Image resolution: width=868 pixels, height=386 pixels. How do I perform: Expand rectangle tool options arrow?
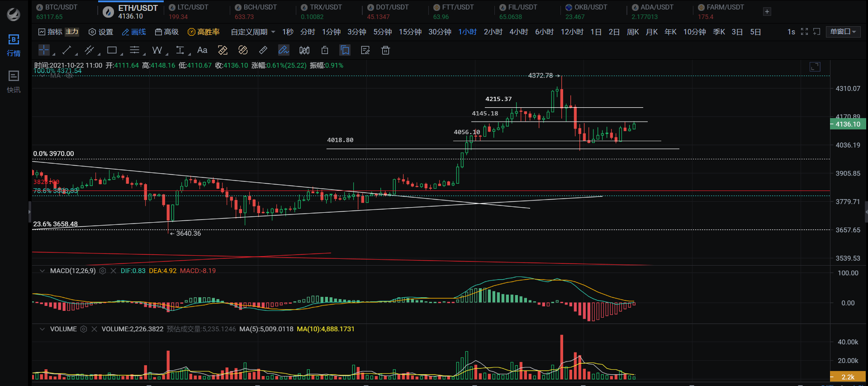click(121, 54)
